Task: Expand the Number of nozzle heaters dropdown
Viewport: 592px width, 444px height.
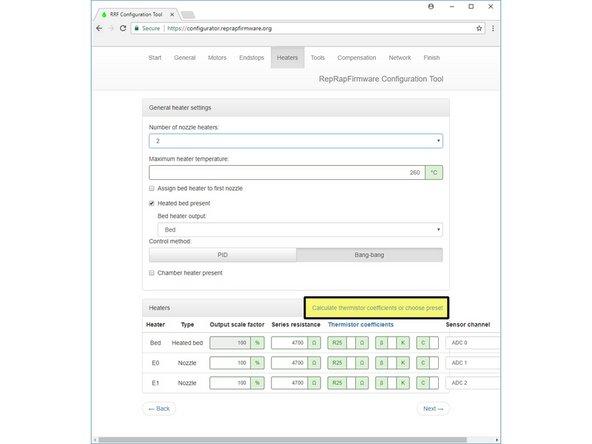Action: tap(296, 141)
